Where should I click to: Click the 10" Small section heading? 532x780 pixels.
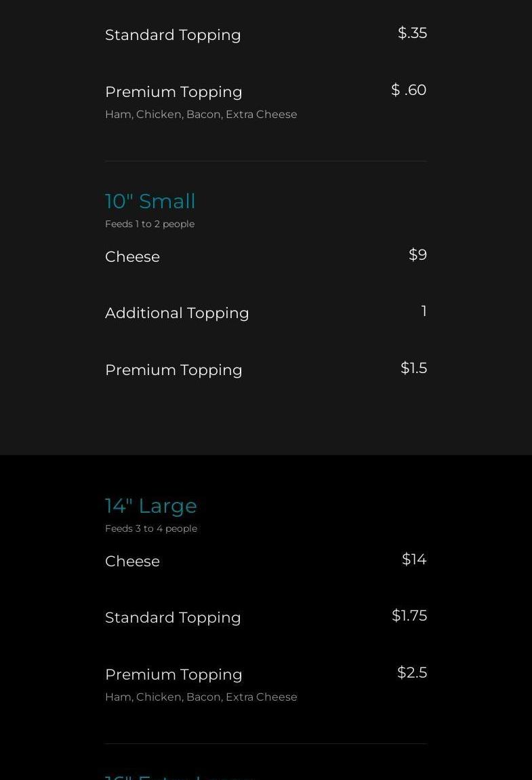[150, 201]
